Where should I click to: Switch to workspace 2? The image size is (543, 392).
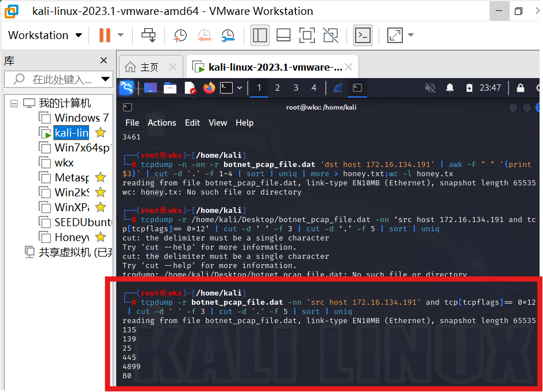coord(278,88)
